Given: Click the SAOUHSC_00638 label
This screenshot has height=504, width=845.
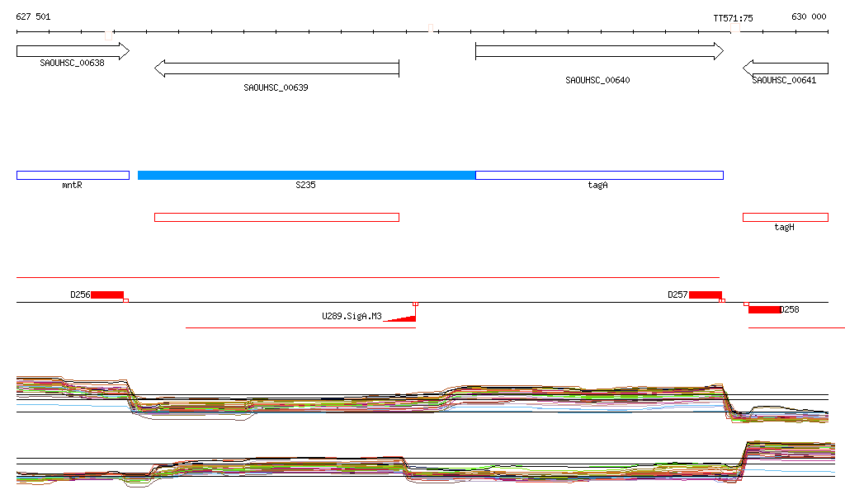Looking at the screenshot, I should (73, 63).
